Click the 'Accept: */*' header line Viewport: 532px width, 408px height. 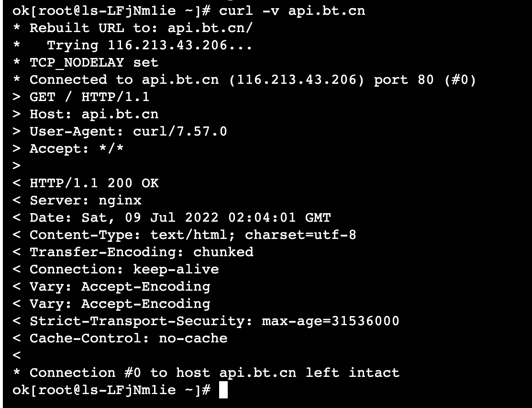tap(77, 148)
